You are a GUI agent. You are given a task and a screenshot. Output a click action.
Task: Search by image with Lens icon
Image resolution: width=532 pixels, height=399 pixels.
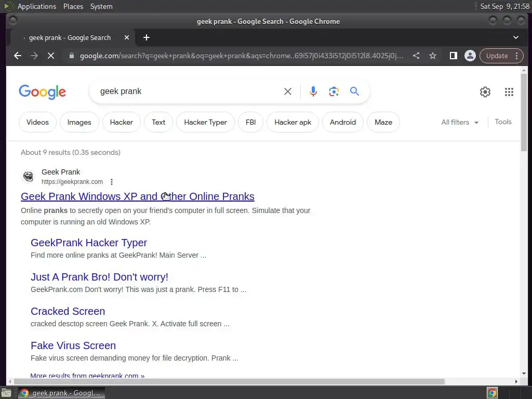334,91
